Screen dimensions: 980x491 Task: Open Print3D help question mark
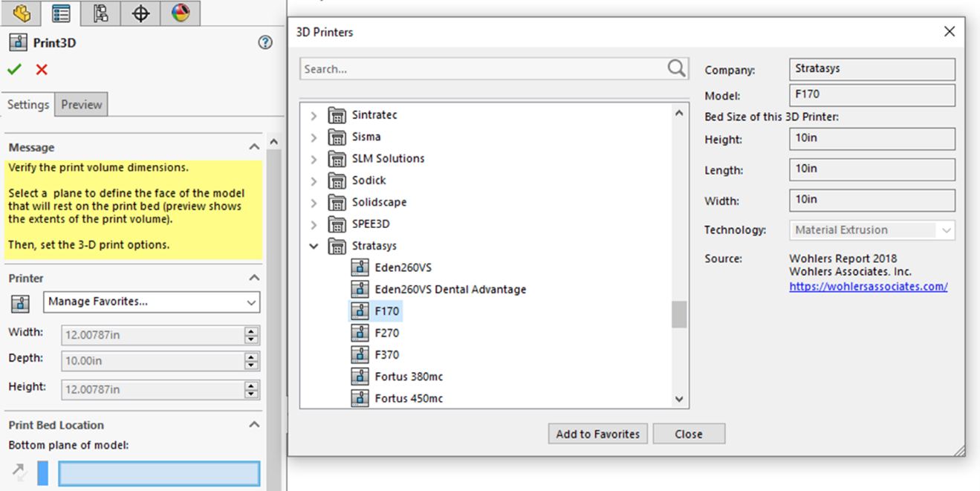(x=265, y=42)
